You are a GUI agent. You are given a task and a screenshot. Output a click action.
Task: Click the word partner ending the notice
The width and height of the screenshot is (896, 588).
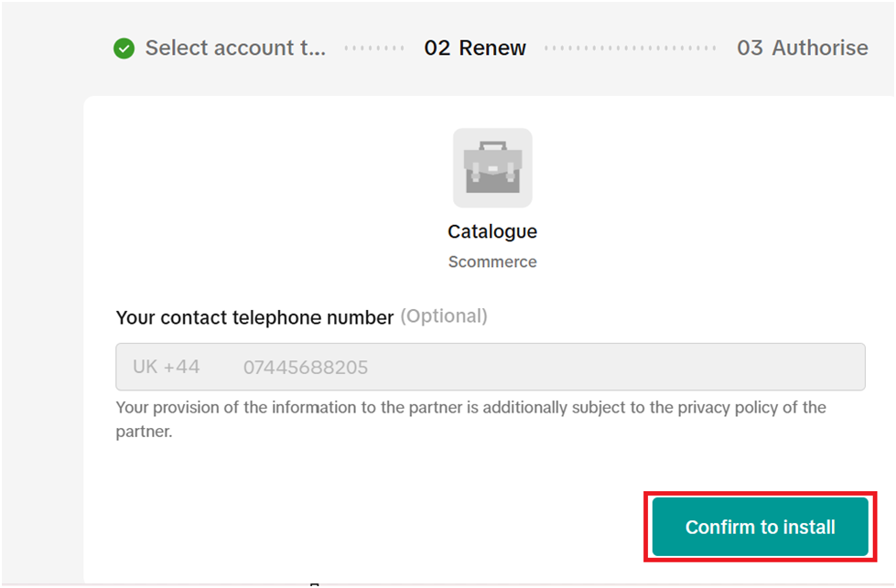coord(144,431)
